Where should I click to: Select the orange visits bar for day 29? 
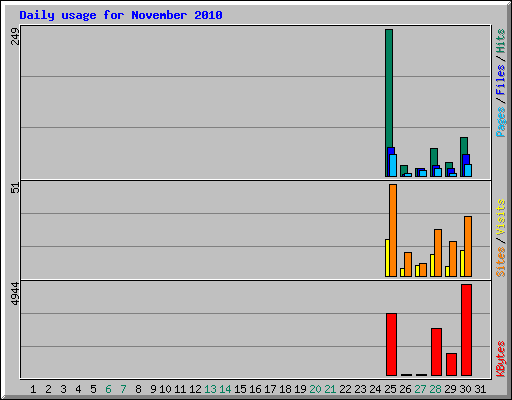[x=453, y=259]
